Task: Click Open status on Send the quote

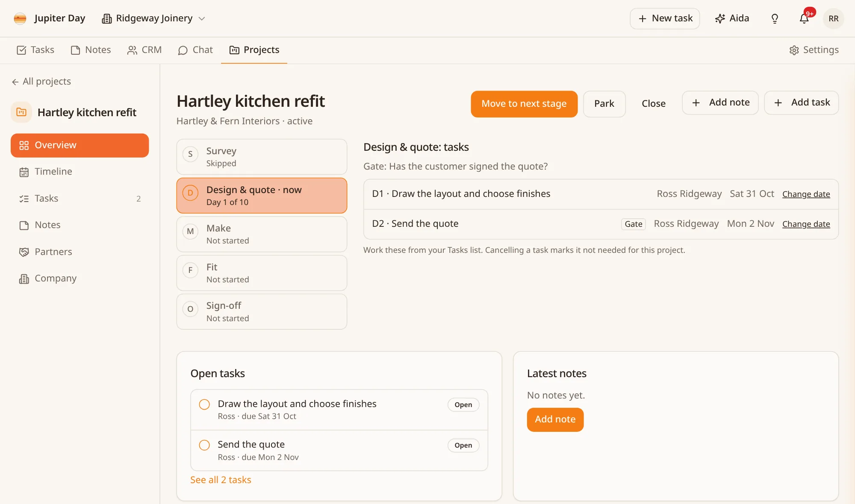Action: coord(463,445)
